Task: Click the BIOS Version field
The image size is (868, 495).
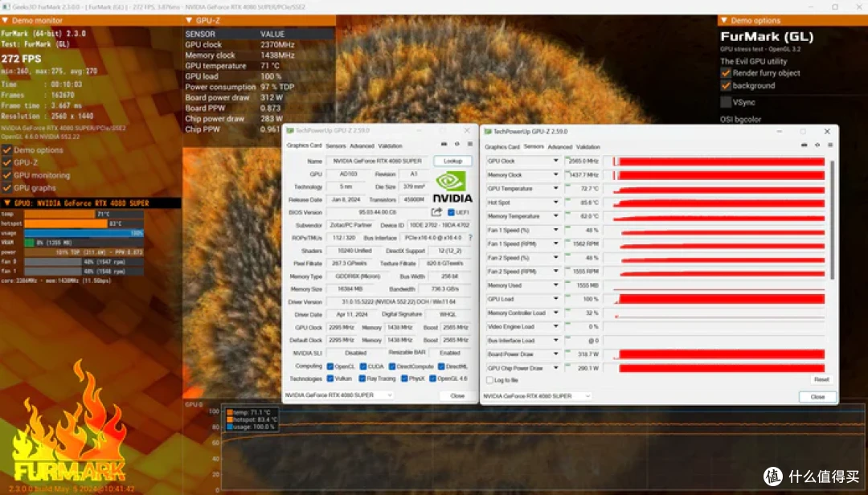Action: [x=378, y=212]
